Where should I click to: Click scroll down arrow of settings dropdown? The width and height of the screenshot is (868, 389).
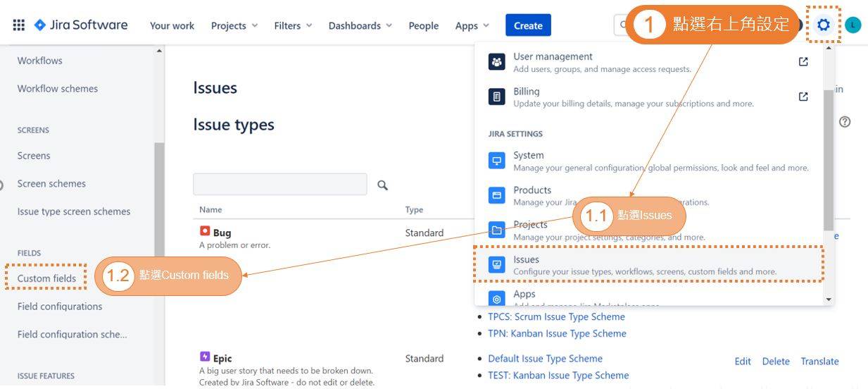click(x=829, y=300)
